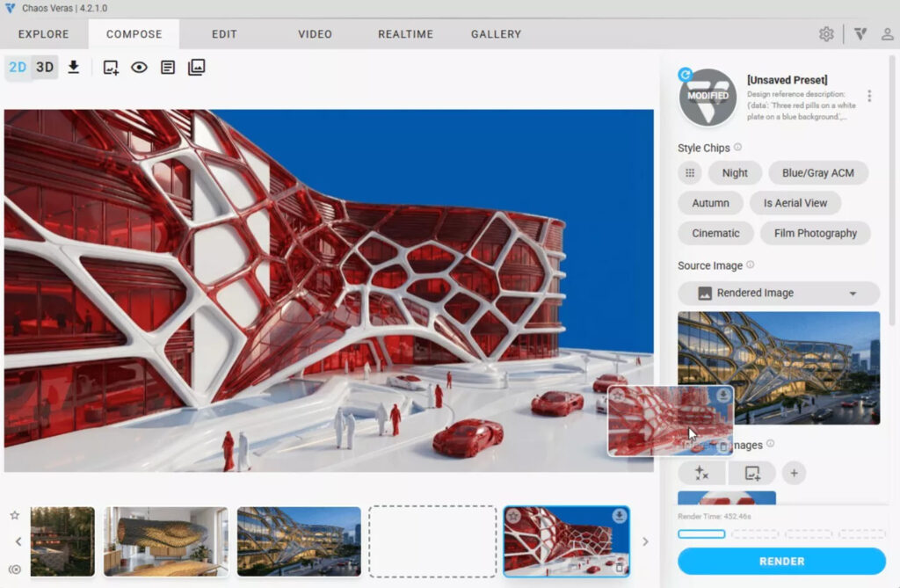The image size is (900, 588).
Task: Switch to the GALLERY tab
Action: (495, 34)
